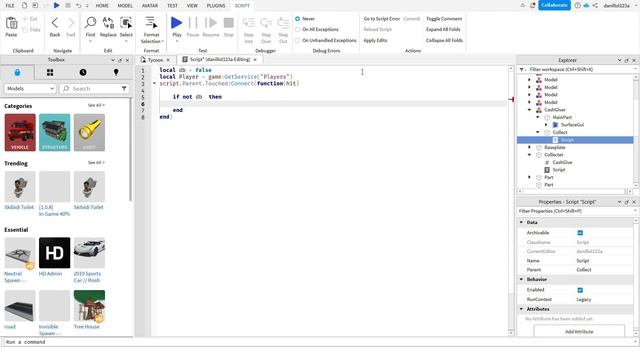Viewport: 640px width, 360px height.
Task: Switch to the PLUGINS ribbon tab
Action: click(216, 6)
